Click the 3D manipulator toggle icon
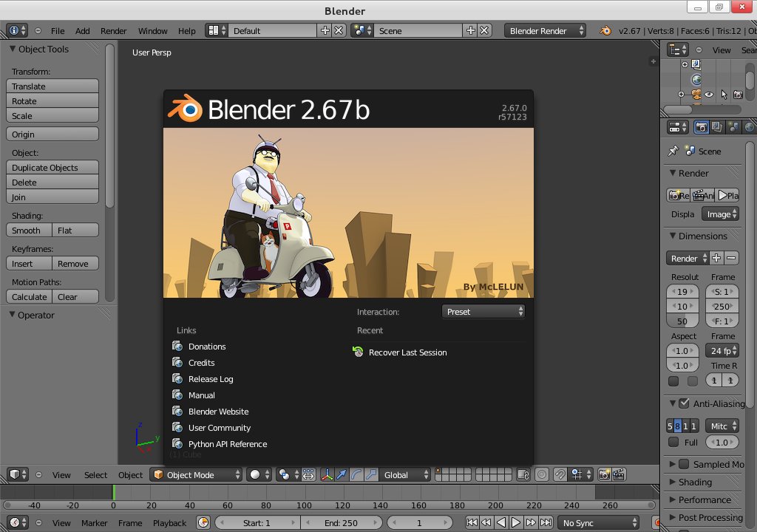The width and height of the screenshot is (757, 532). coord(327,475)
